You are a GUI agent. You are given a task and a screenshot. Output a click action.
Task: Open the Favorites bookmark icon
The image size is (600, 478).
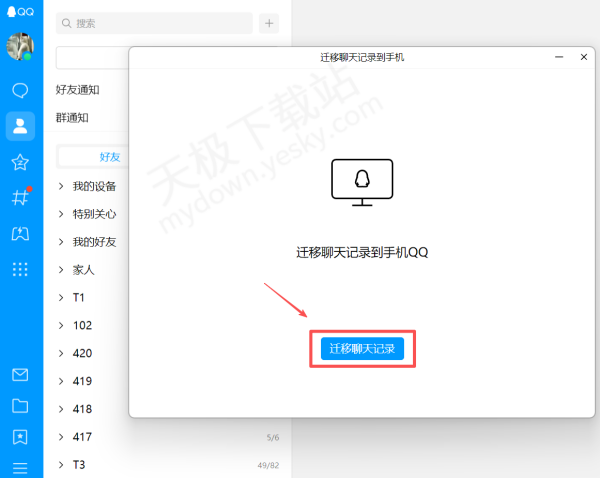click(20, 437)
